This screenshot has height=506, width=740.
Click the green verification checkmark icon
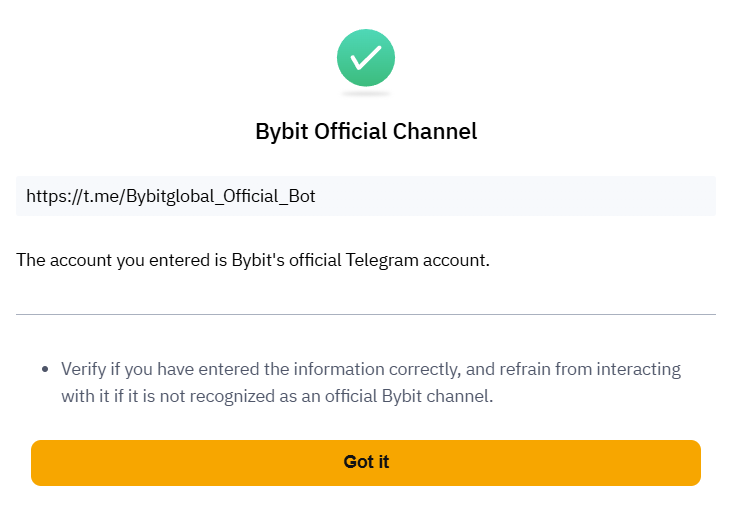366,58
